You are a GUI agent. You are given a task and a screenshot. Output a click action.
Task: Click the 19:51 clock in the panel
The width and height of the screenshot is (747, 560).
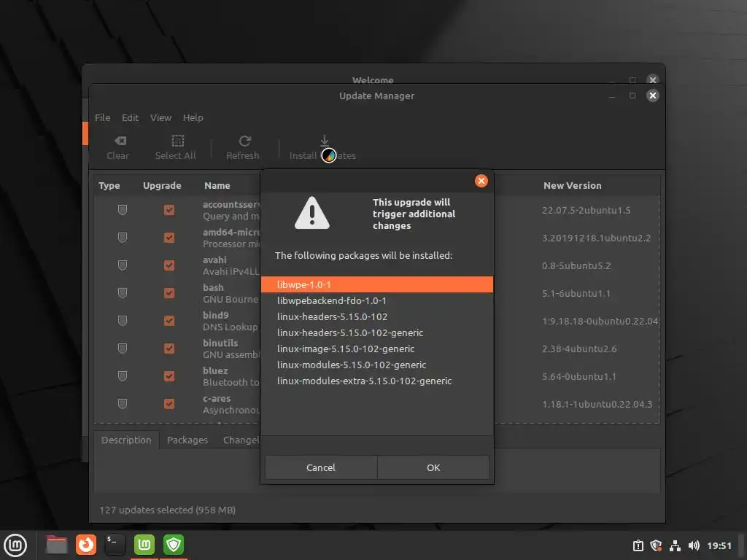pos(719,545)
